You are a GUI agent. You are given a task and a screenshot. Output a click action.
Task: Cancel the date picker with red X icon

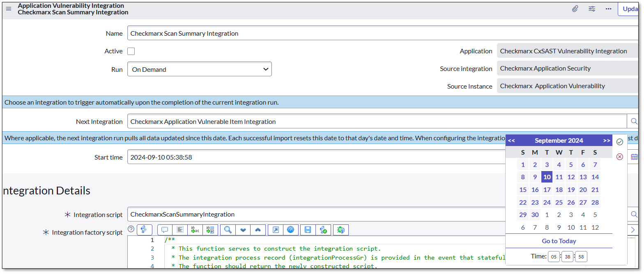coord(620,157)
